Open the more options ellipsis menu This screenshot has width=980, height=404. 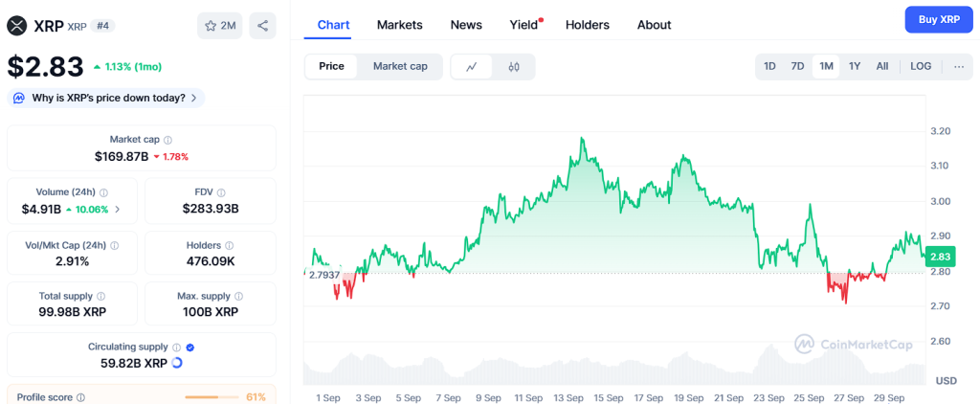pyautogui.click(x=958, y=66)
